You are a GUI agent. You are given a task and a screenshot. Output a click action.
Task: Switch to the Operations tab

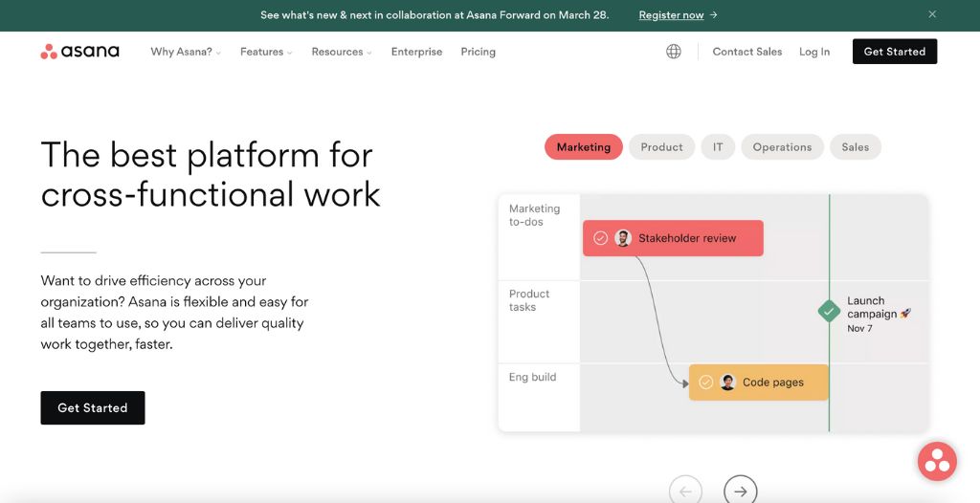click(x=782, y=147)
